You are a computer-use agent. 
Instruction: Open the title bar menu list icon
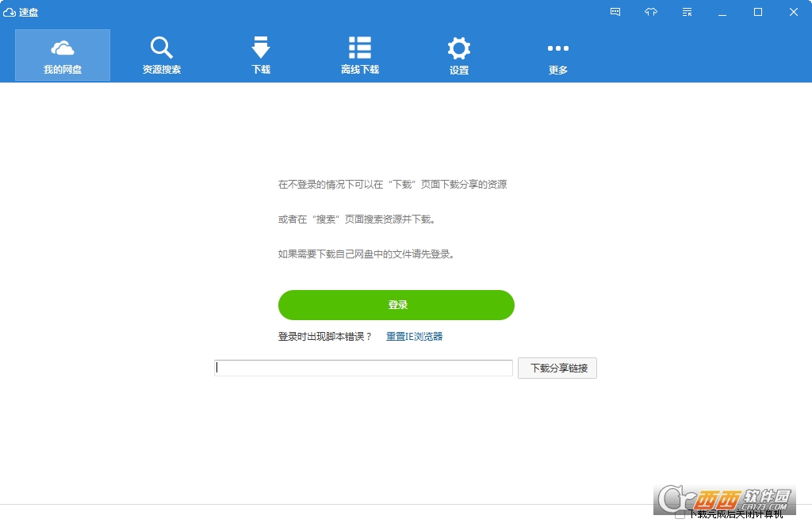pos(687,12)
